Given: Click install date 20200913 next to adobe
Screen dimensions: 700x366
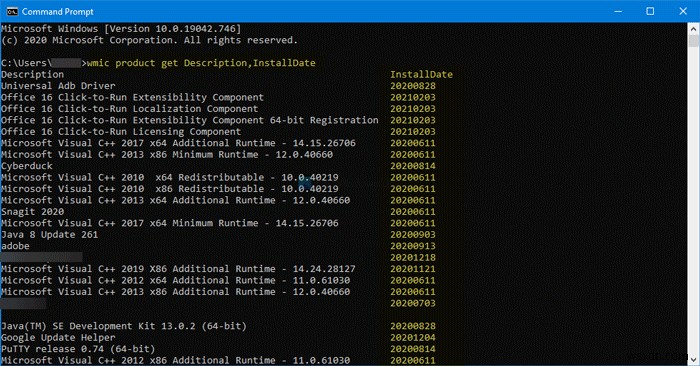Looking at the screenshot, I should click(413, 246).
